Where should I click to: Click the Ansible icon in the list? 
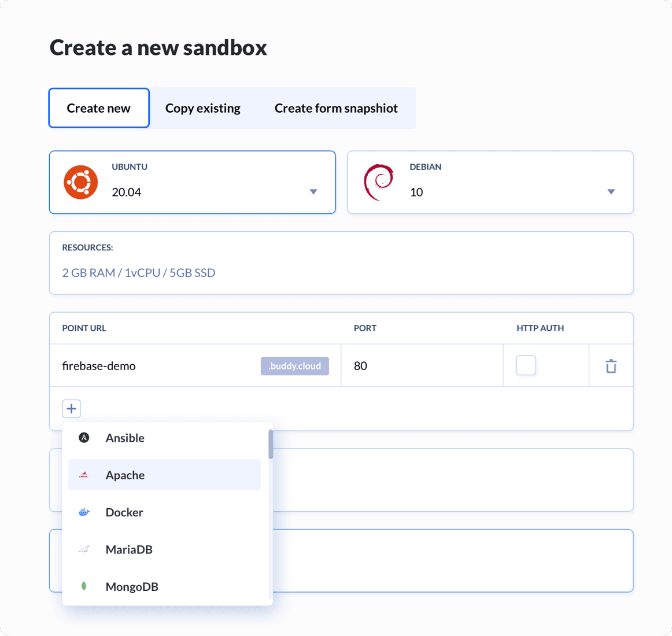tap(84, 438)
